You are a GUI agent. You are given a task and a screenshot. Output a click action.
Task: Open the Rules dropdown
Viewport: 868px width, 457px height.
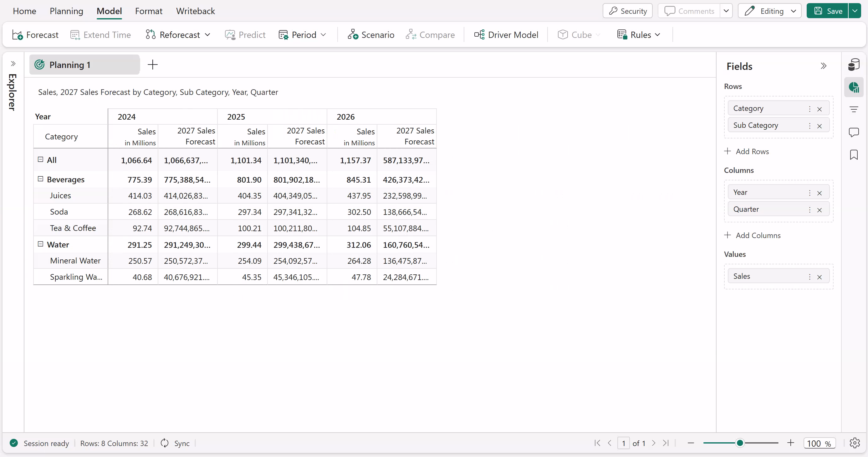pyautogui.click(x=657, y=35)
